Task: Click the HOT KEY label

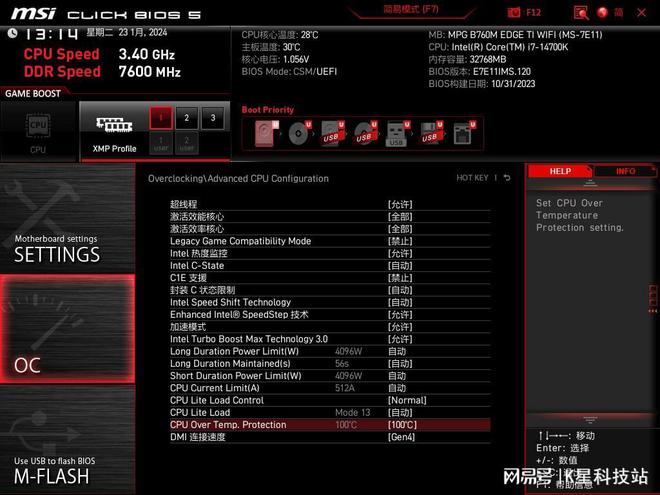Action: pyautogui.click(x=472, y=178)
